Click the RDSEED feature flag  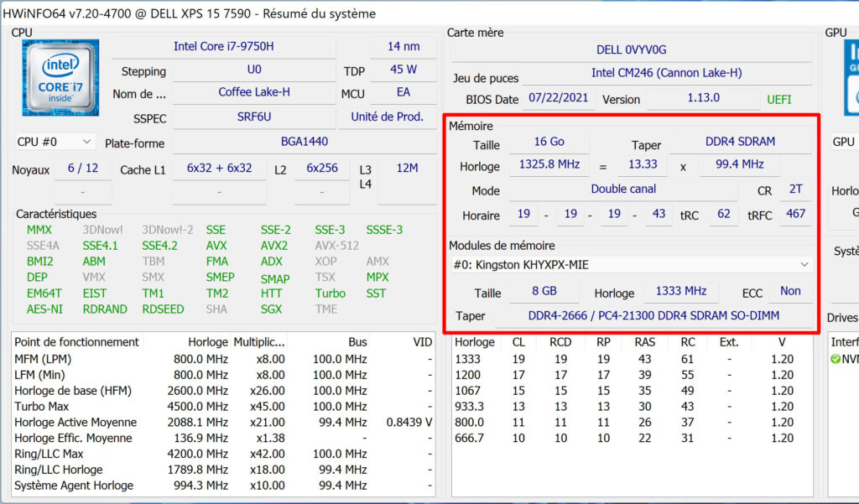pos(164,309)
